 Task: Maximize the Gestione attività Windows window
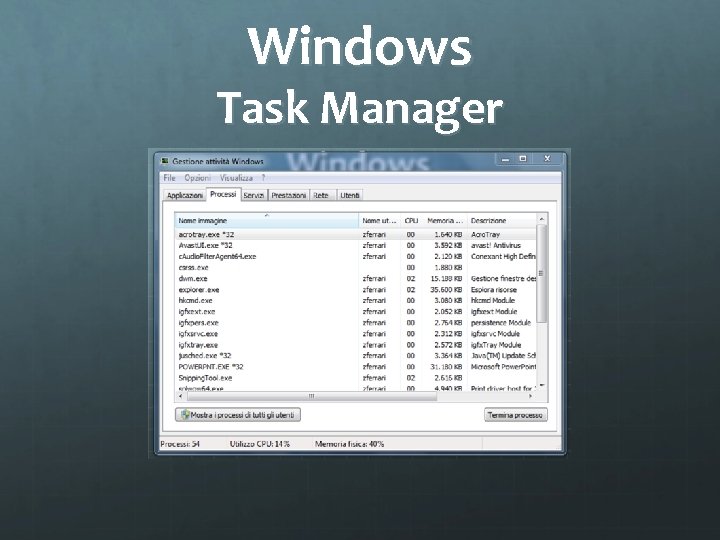[x=523, y=159]
